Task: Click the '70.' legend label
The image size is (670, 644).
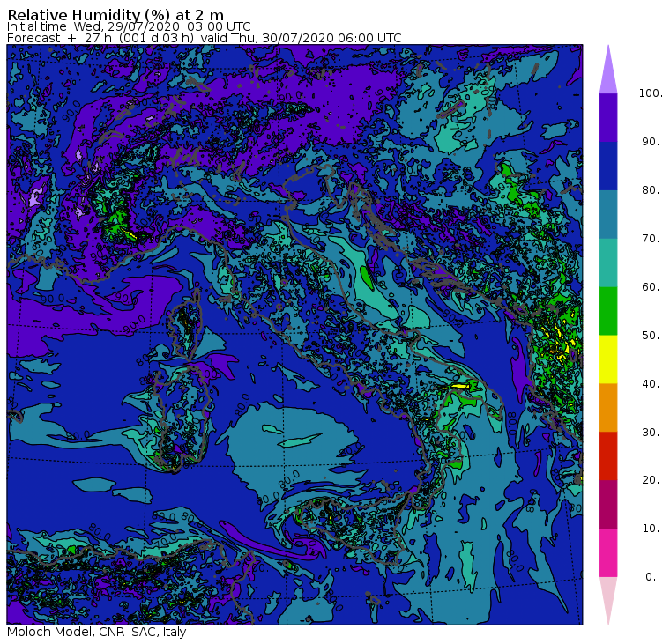Action: (651, 238)
